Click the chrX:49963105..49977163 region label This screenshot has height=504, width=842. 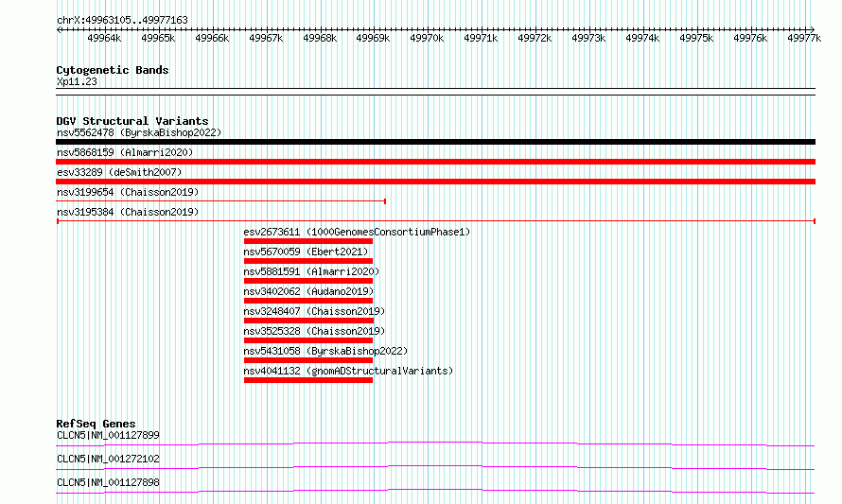[x=122, y=20]
